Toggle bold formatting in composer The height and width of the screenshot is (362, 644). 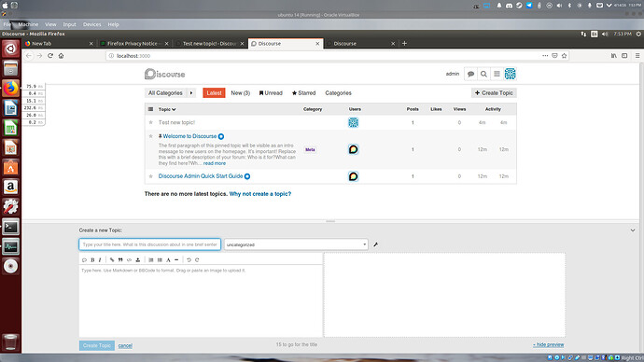click(x=92, y=259)
